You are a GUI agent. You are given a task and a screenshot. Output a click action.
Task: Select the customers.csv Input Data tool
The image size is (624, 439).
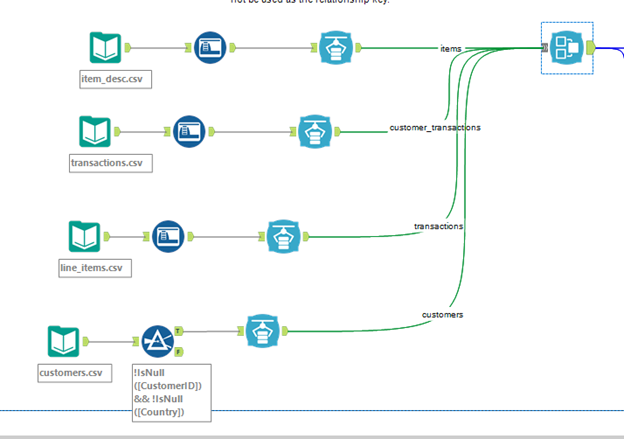[x=63, y=341]
